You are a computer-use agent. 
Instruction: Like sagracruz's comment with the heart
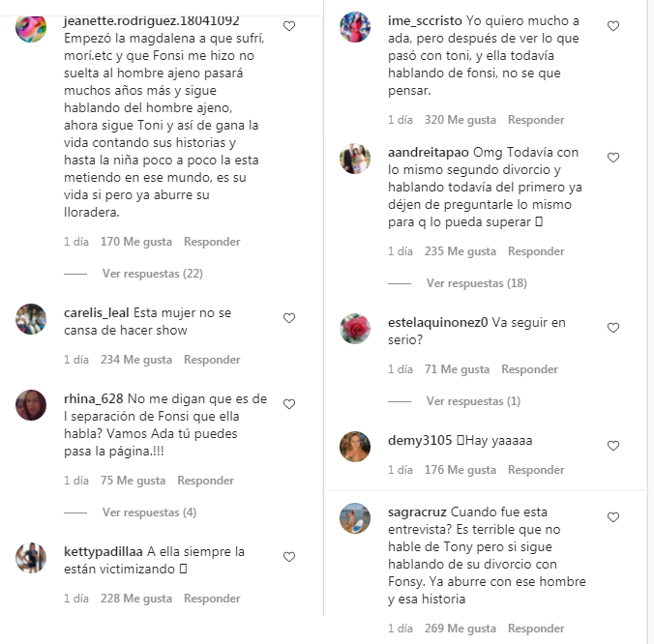point(612,517)
